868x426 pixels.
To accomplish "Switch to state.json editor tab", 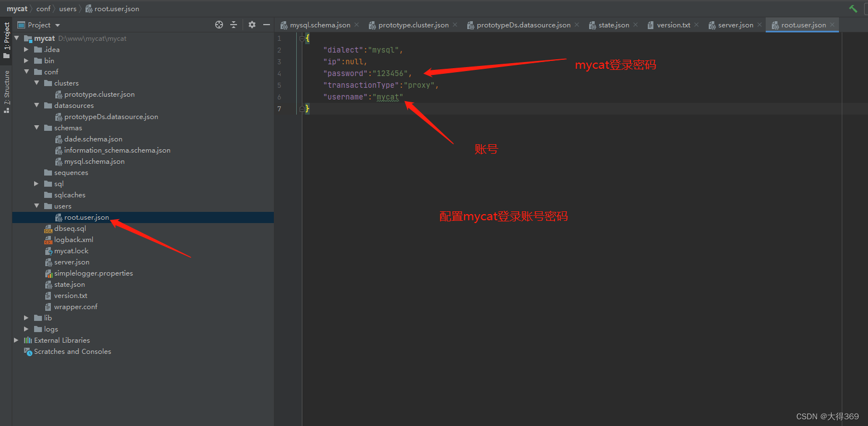I will [x=614, y=25].
